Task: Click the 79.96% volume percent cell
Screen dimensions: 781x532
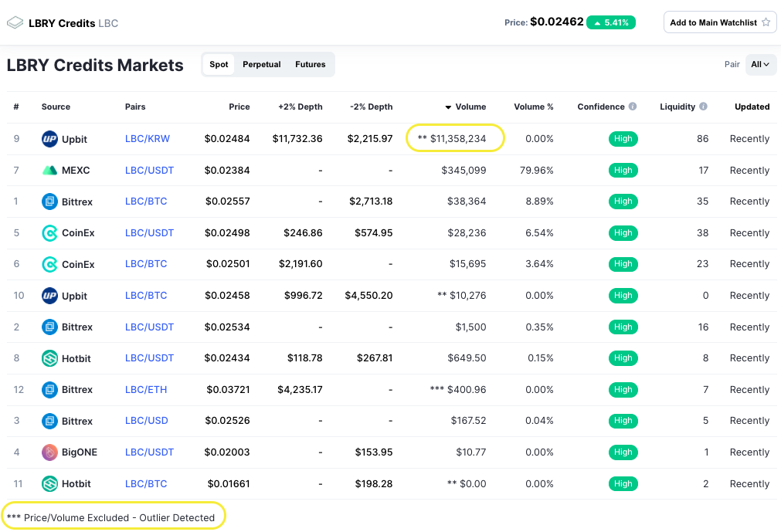Action: point(536,170)
